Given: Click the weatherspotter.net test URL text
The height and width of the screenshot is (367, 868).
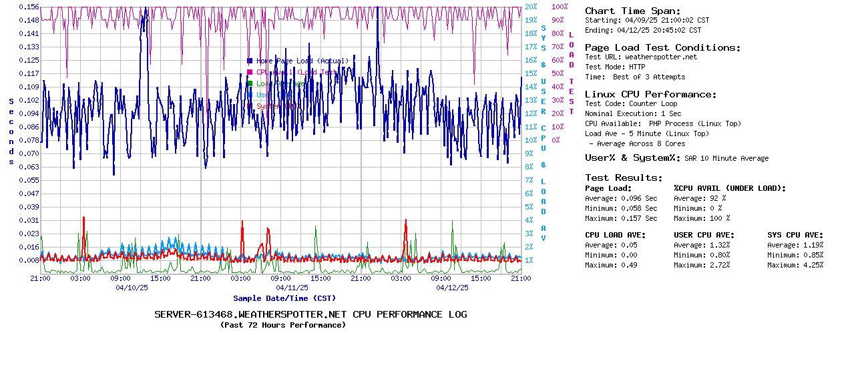Looking at the screenshot, I should click(x=660, y=57).
